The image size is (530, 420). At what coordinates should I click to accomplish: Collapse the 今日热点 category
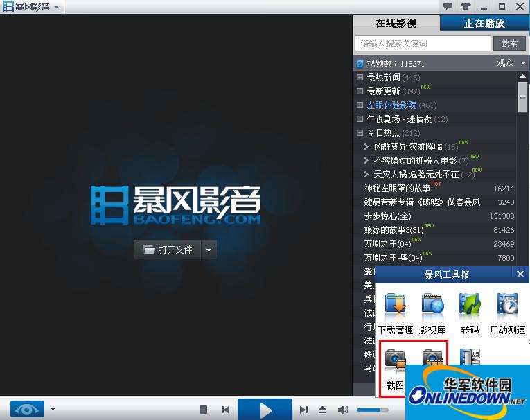[x=360, y=133]
